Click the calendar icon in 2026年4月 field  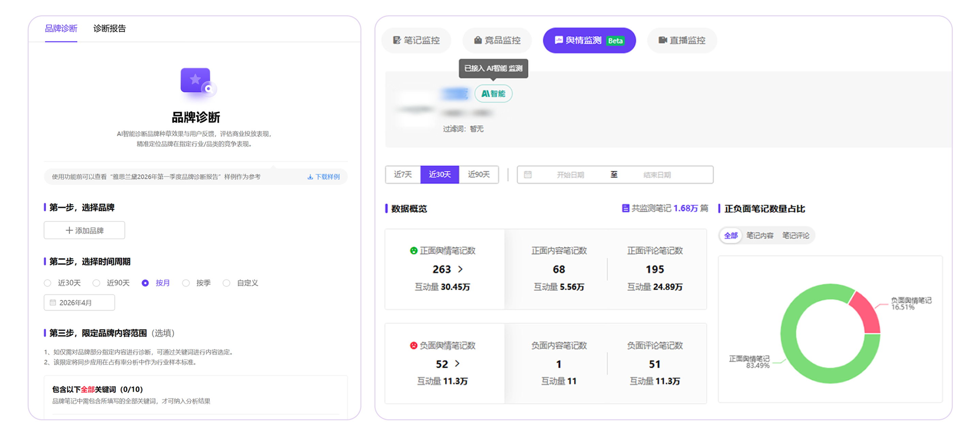point(53,303)
